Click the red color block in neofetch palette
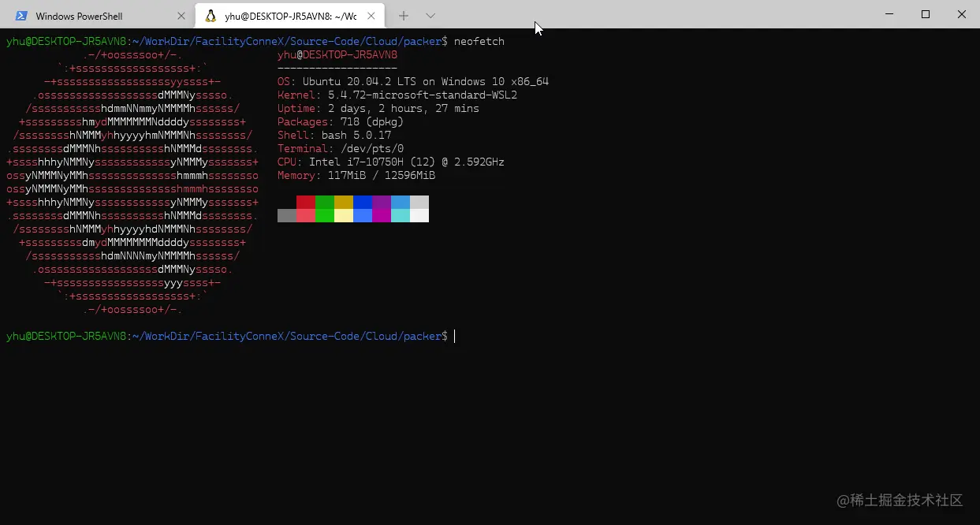This screenshot has width=980, height=525. pos(306,203)
